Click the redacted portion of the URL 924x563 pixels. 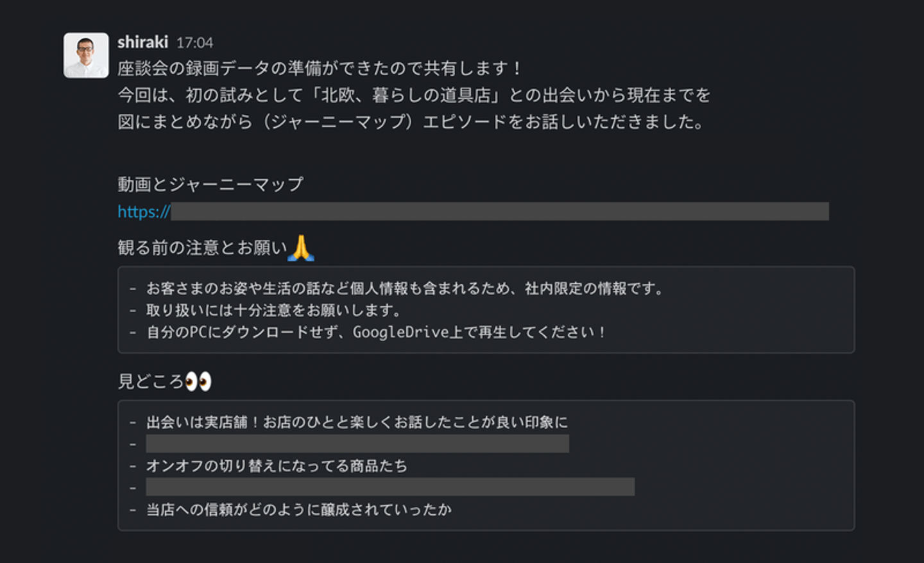(x=499, y=212)
